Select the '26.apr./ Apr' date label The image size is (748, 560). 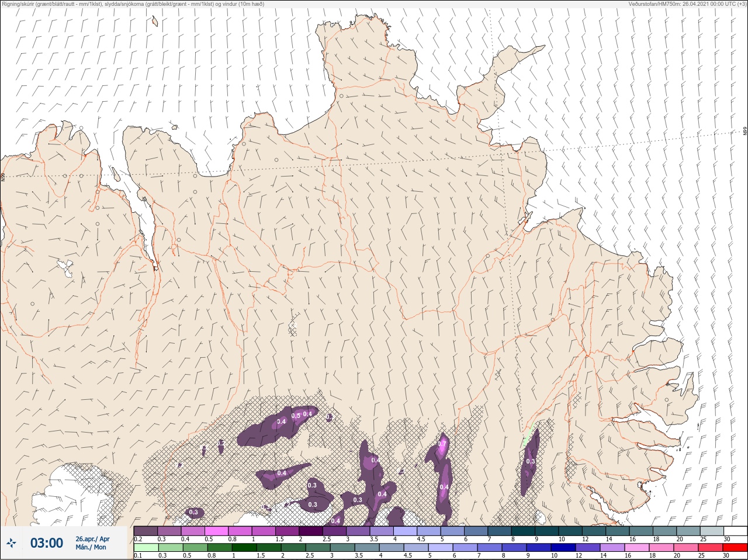(92, 538)
